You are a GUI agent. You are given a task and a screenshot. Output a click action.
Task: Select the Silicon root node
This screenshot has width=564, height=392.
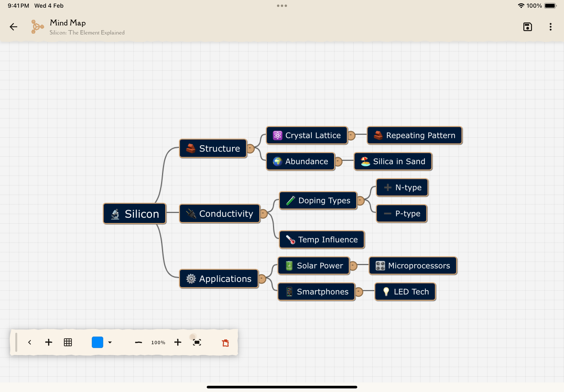[135, 213]
